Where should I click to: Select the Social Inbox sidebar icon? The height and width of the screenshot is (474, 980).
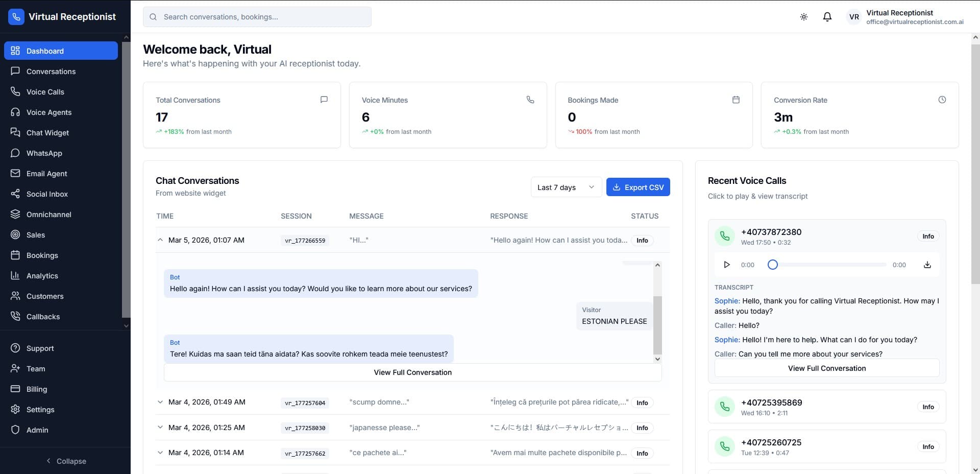(x=47, y=194)
